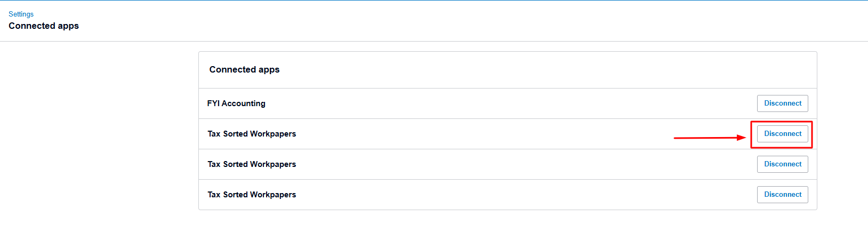
Task: Click the last Tax Sorted Workpapers name
Action: click(x=252, y=195)
